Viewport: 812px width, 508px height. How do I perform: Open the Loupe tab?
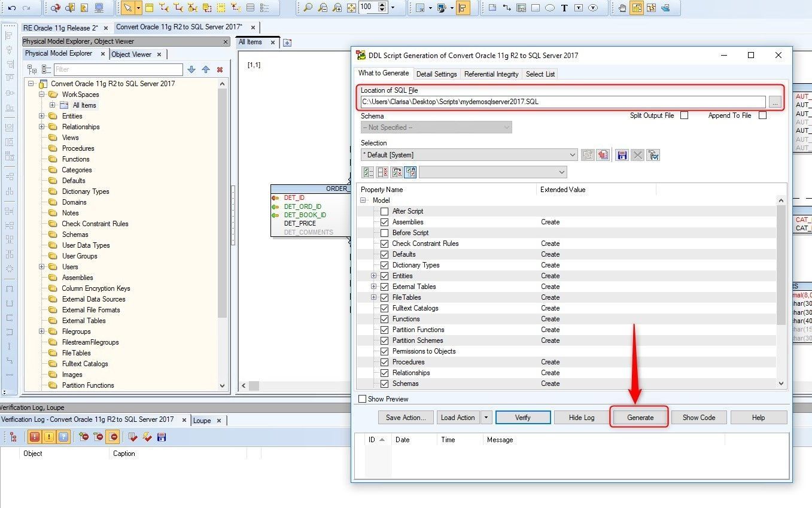pos(202,421)
